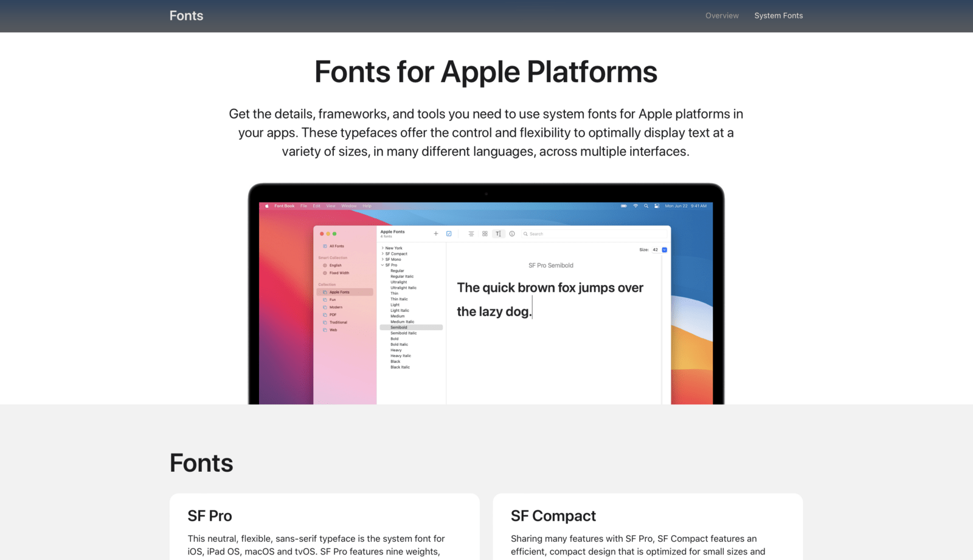Select Overview in the site navigation
The height and width of the screenshot is (560, 973).
click(722, 15)
